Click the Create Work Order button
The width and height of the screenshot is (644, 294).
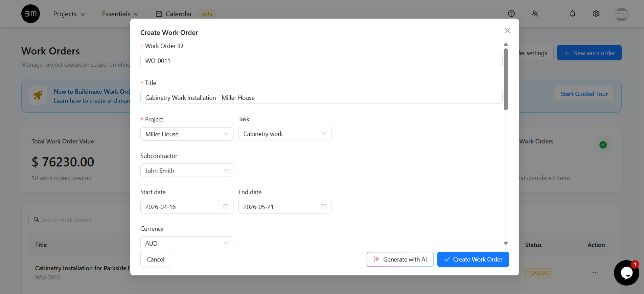(473, 259)
